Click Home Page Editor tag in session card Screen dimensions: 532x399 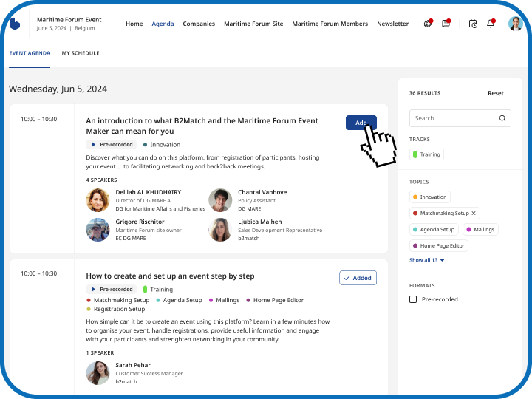pos(275,300)
